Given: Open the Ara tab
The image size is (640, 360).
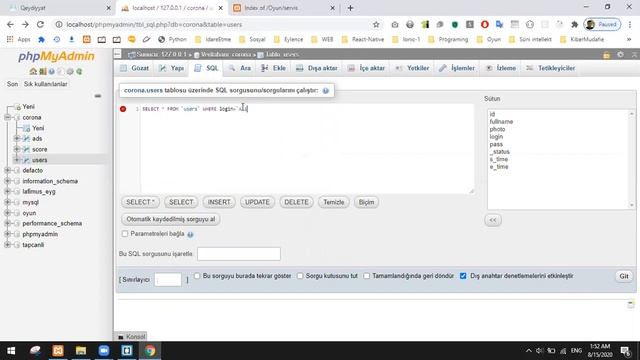Looking at the screenshot, I should tap(240, 68).
